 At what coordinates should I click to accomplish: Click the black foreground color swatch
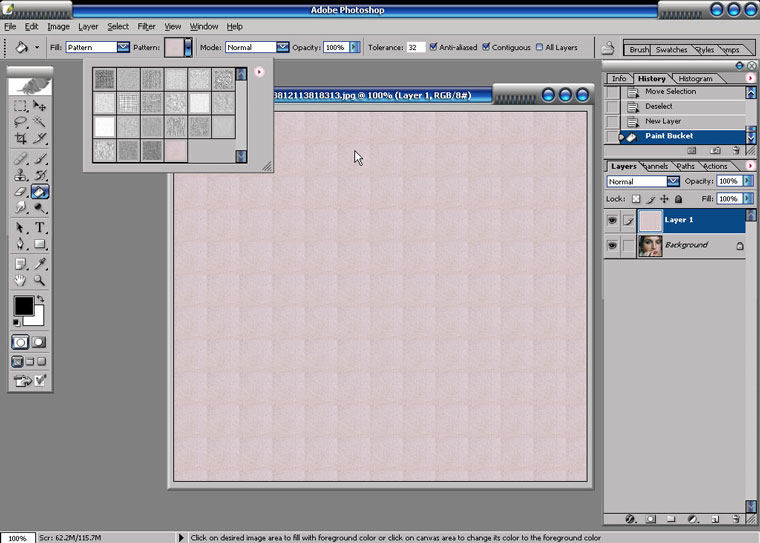click(x=23, y=306)
